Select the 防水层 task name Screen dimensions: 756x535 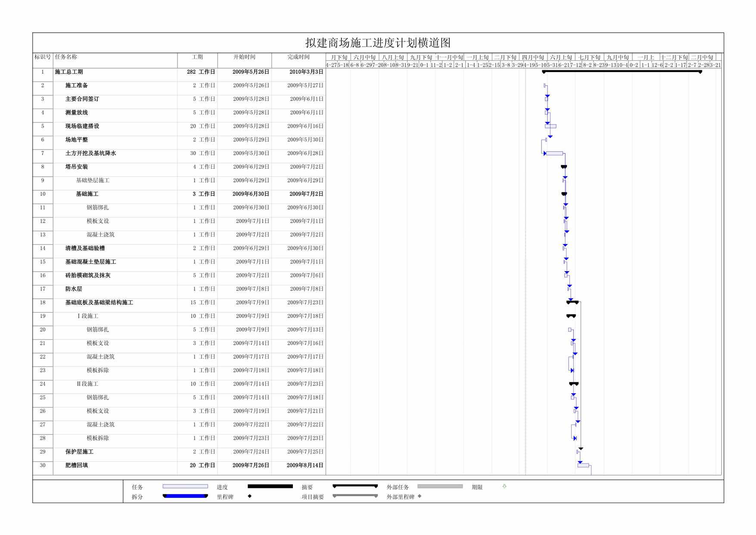point(73,289)
